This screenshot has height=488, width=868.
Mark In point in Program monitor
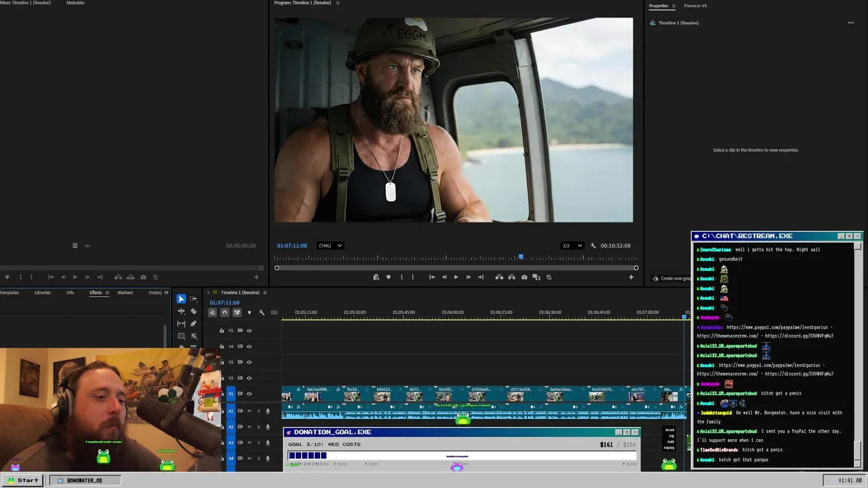pos(401,277)
